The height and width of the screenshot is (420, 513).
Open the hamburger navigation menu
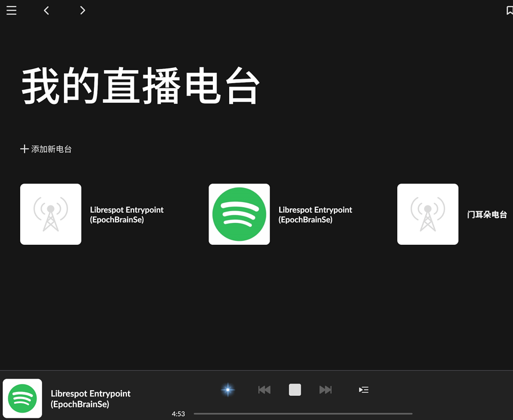coord(11,10)
